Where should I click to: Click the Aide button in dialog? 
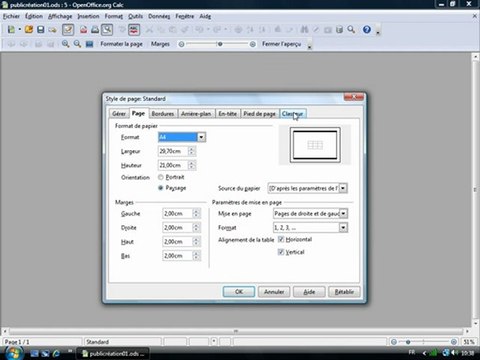coord(309,292)
